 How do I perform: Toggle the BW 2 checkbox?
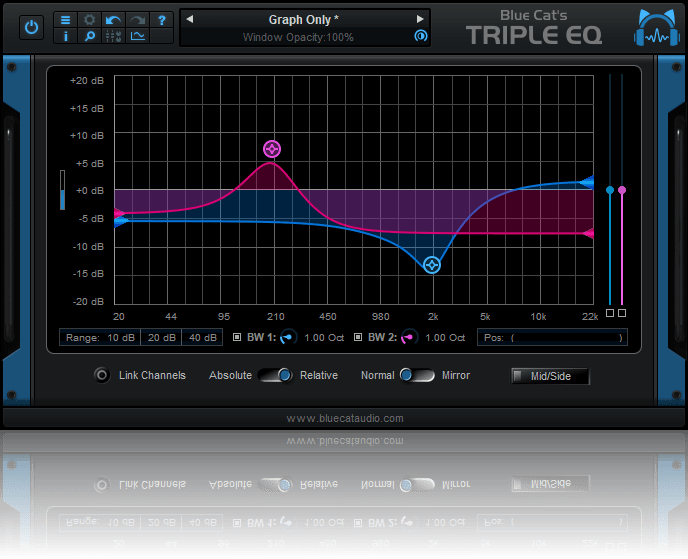click(358, 337)
